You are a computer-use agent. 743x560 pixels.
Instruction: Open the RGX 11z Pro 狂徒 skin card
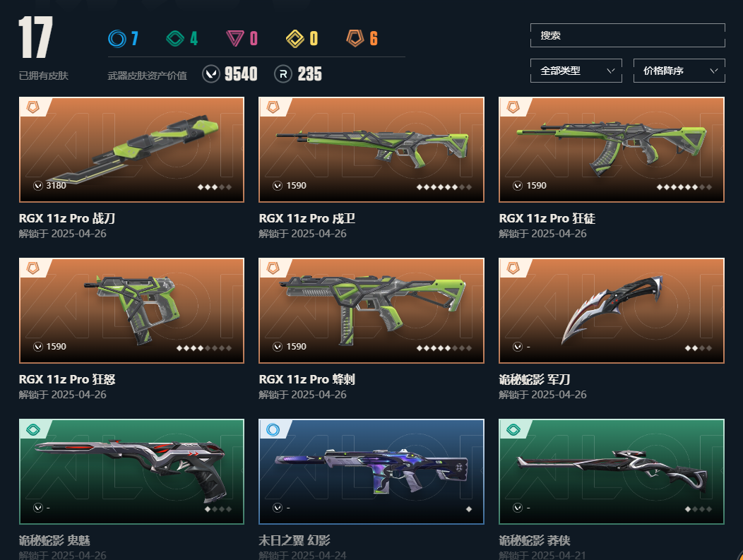(611, 150)
